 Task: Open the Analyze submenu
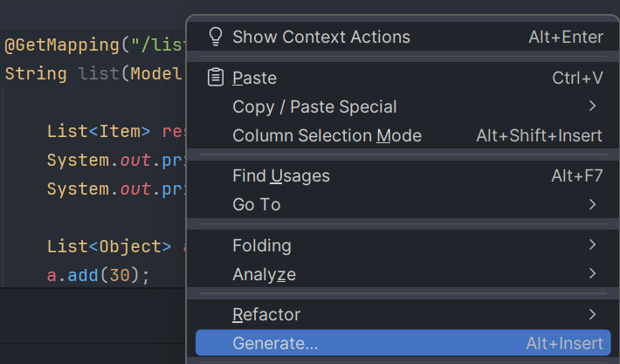tap(264, 274)
